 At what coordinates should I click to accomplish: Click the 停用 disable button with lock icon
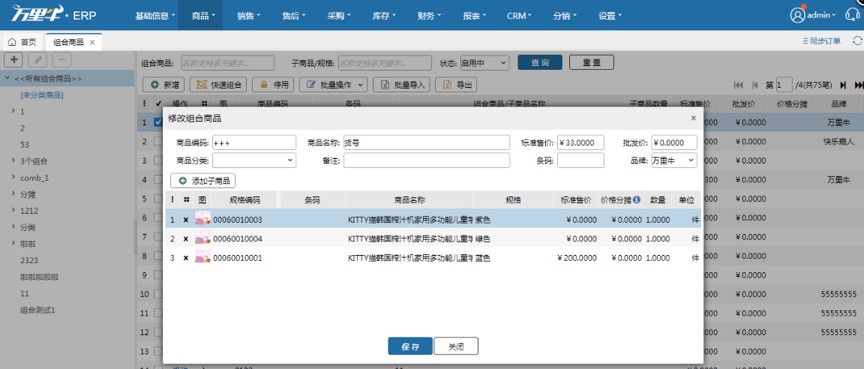pos(274,85)
